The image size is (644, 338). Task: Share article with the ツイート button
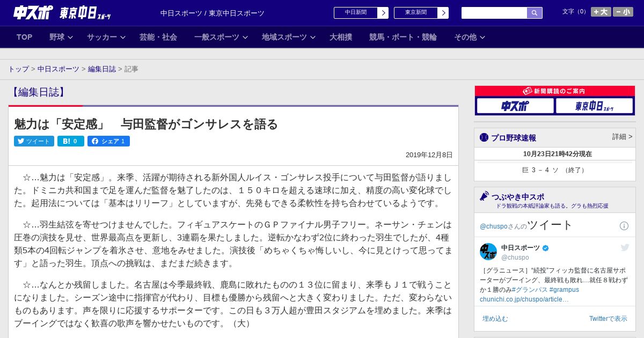34,141
